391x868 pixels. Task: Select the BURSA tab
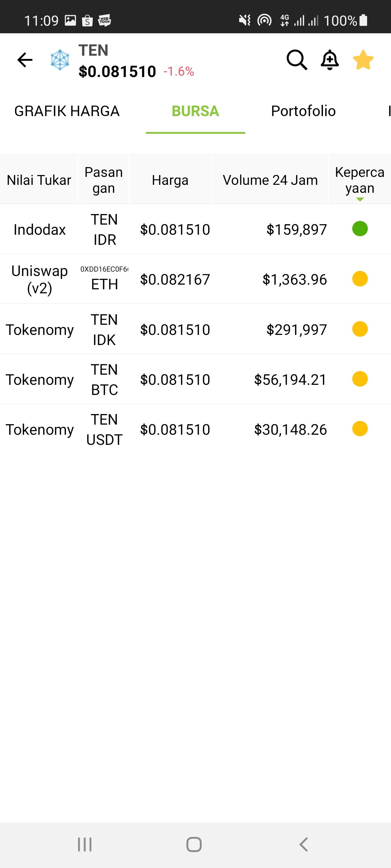click(195, 111)
